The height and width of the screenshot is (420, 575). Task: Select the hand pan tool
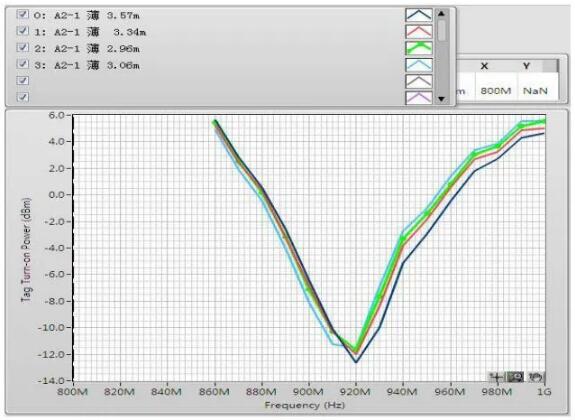click(x=536, y=377)
